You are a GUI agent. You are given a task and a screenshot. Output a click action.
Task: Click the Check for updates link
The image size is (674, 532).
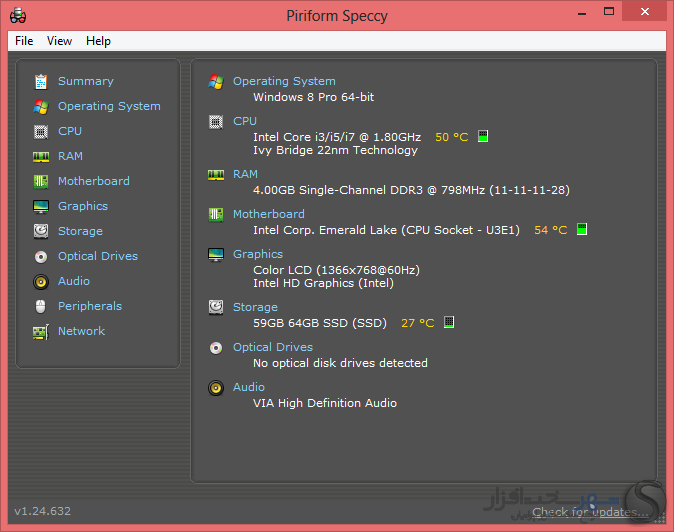590,512
